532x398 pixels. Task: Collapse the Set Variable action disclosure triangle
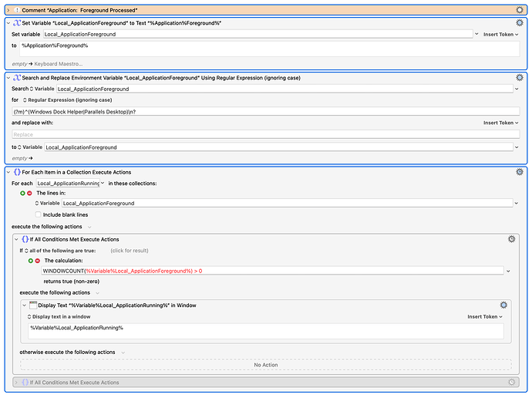[x=8, y=23]
